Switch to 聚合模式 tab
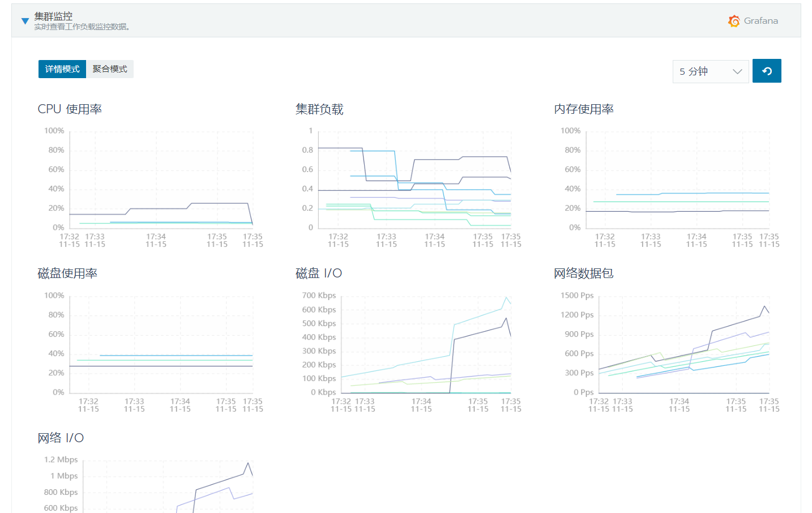The height and width of the screenshot is (513, 812). (110, 69)
